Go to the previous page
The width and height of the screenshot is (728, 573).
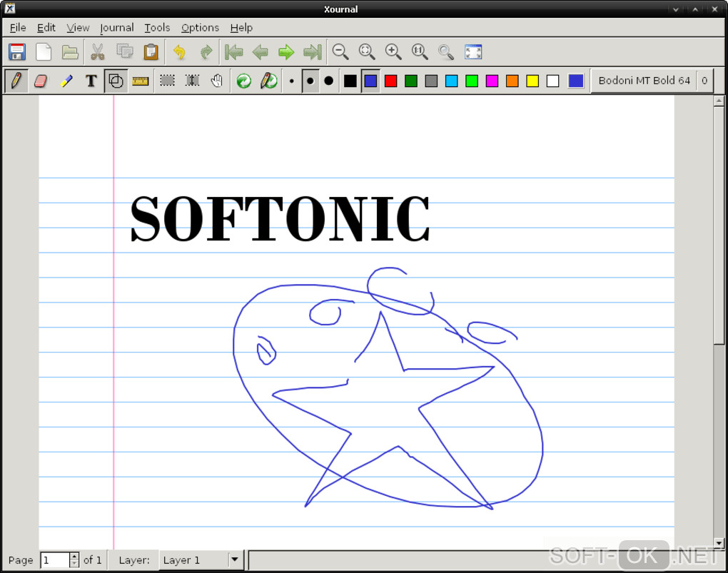point(260,52)
